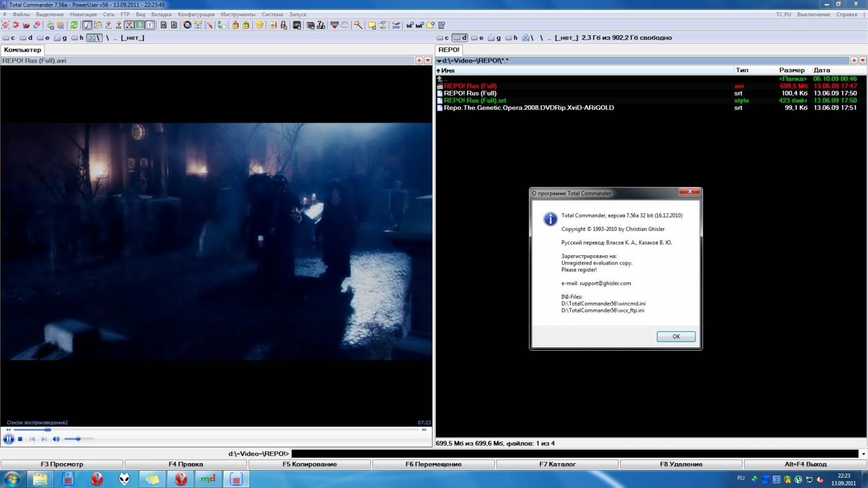Click OK in the About dialog
This screenshot has height=488, width=868.
pyautogui.click(x=676, y=336)
